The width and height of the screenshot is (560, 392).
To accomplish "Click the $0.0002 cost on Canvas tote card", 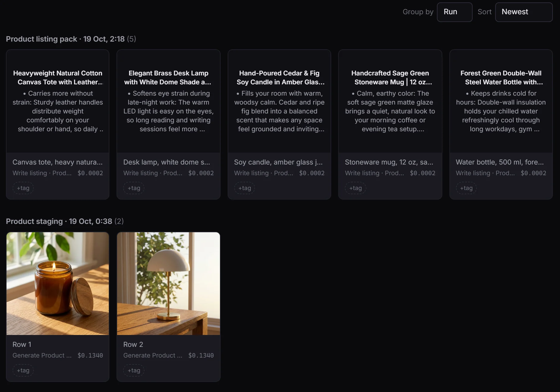I will 90,173.
